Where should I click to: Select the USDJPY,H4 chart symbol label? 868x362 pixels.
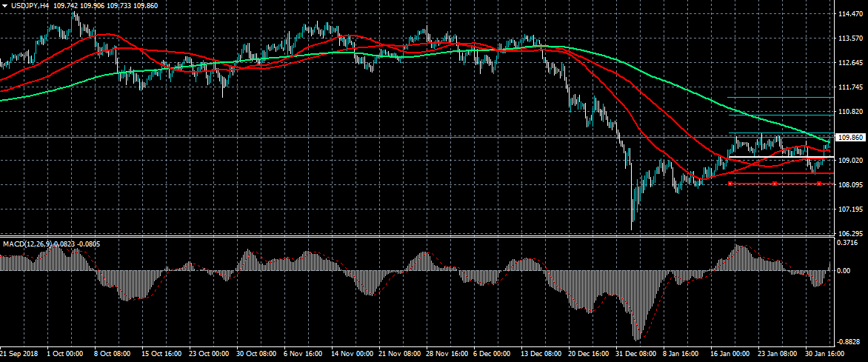point(29,5)
